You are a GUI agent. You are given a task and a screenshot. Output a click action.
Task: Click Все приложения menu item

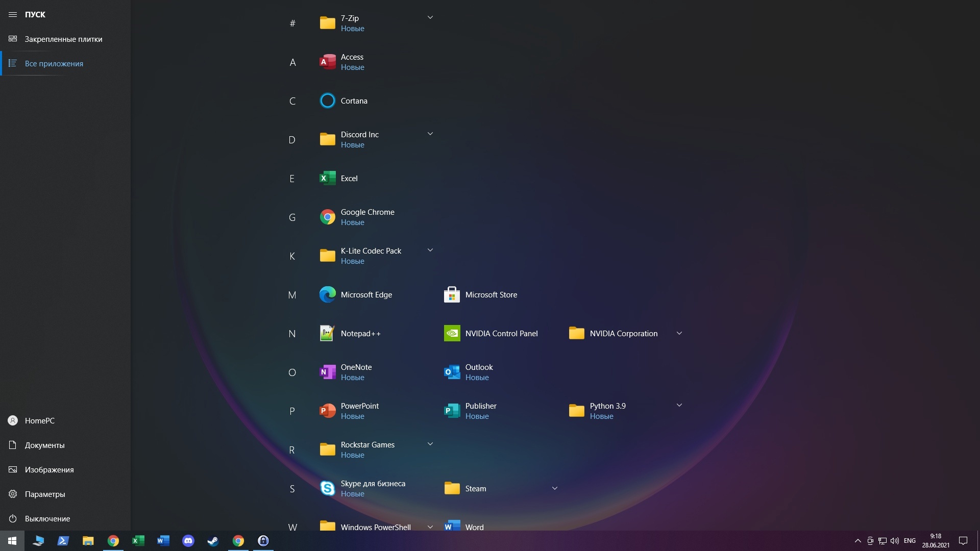coord(55,63)
